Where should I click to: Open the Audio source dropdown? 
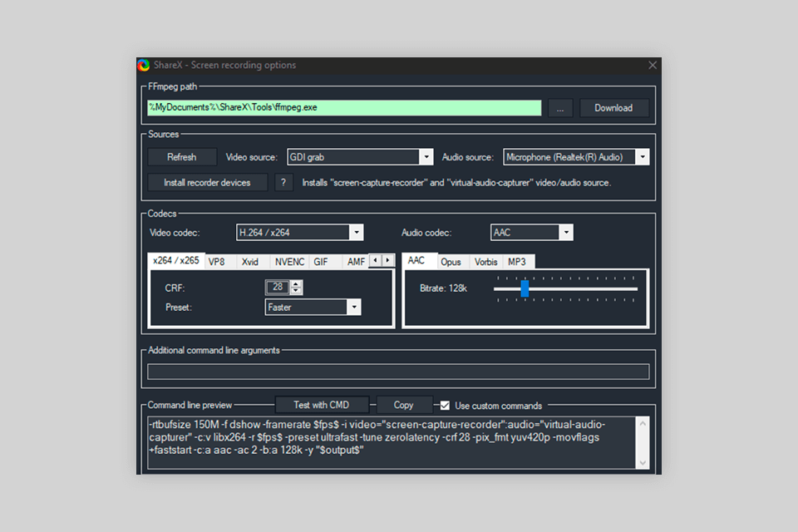(576, 157)
